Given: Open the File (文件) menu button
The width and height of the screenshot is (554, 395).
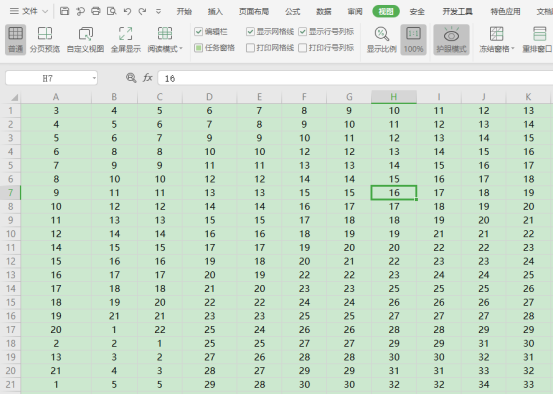Looking at the screenshot, I should tap(29, 11).
